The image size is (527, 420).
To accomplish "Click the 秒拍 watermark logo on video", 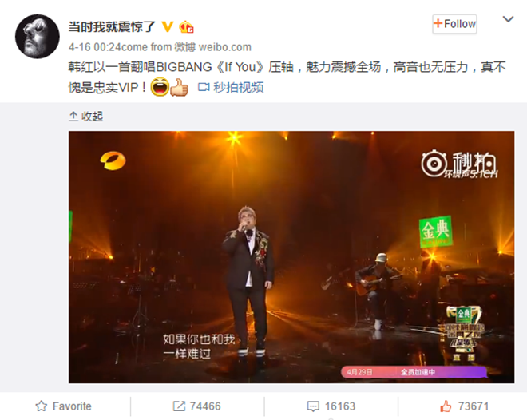I will point(459,164).
